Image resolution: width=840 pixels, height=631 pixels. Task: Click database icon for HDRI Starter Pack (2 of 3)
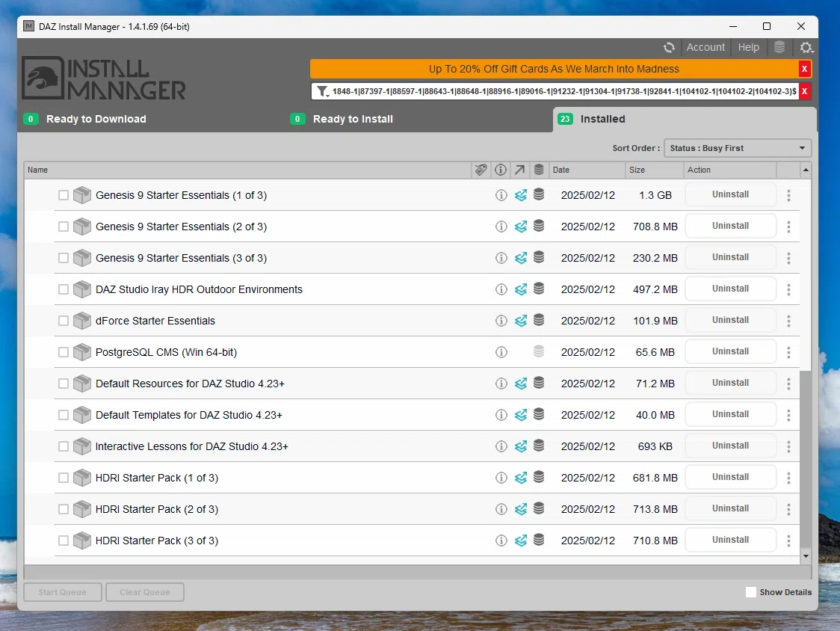tap(539, 508)
